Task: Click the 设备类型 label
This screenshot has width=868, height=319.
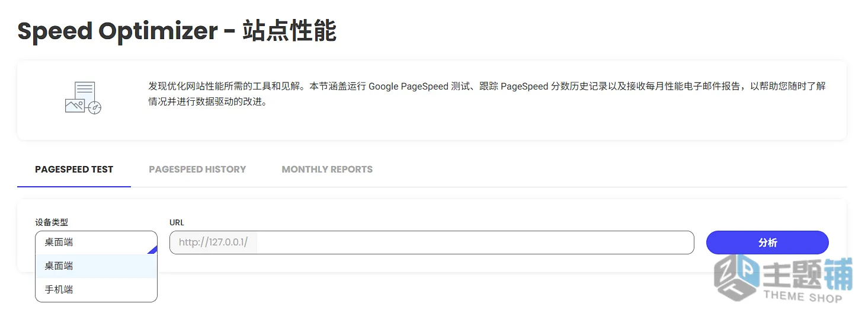Action: pyautogui.click(x=52, y=222)
